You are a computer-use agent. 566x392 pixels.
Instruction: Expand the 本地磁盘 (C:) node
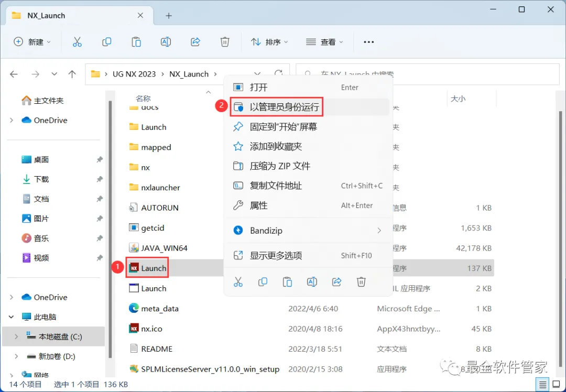[16, 336]
